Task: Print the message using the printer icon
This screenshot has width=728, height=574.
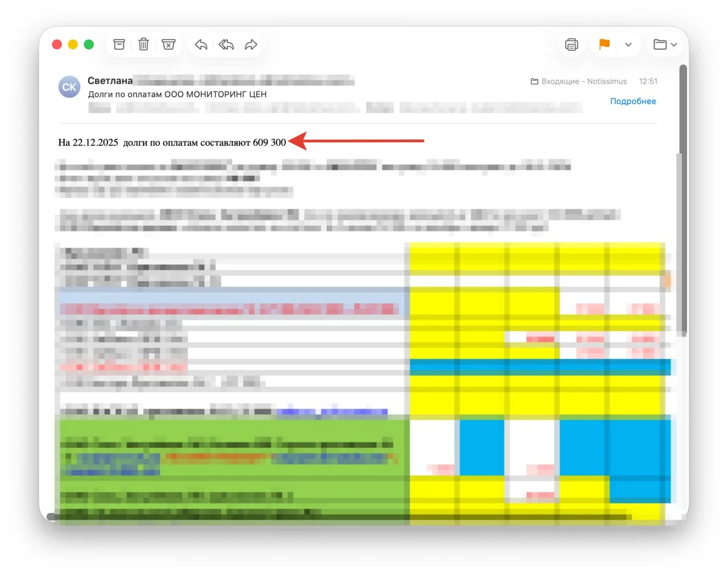Action: pos(572,44)
